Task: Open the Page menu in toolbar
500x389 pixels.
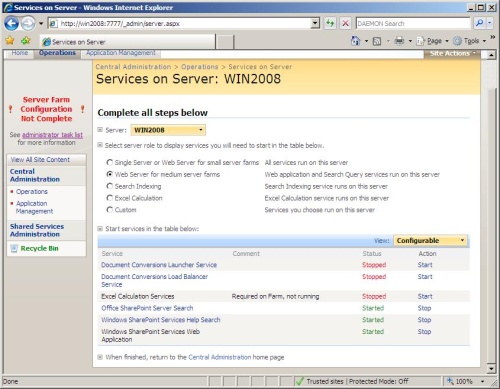Action: 432,41
